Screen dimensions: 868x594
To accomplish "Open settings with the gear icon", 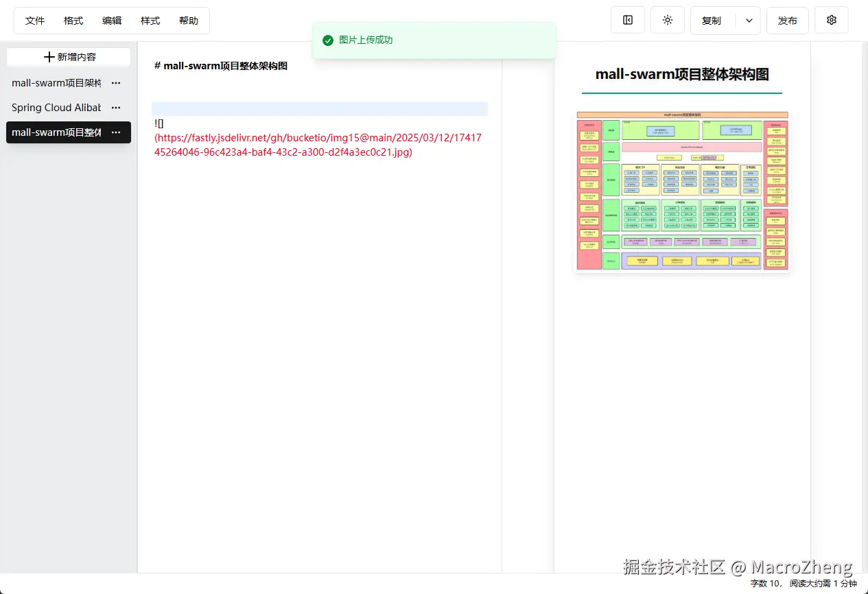I will pyautogui.click(x=832, y=20).
